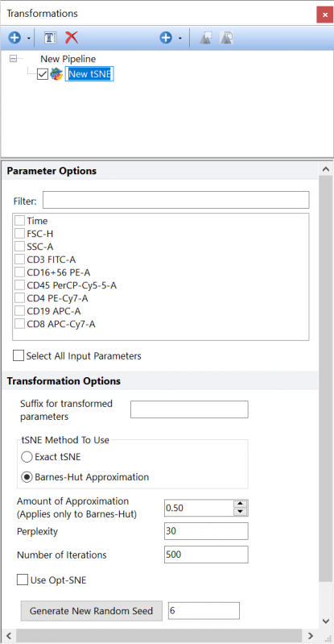The image size is (334, 644).
Task: Collapse the New Pipeline tree node
Action: tap(13, 59)
